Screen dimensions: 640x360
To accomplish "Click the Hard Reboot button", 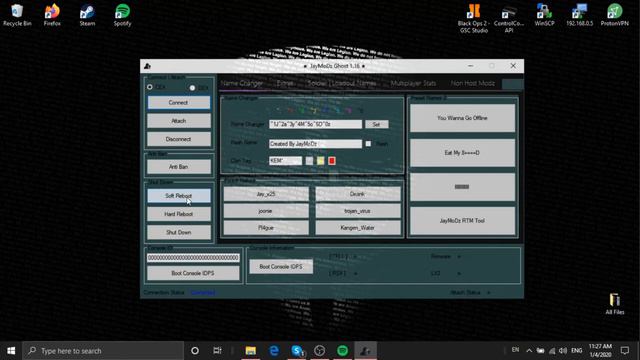I will click(x=179, y=214).
